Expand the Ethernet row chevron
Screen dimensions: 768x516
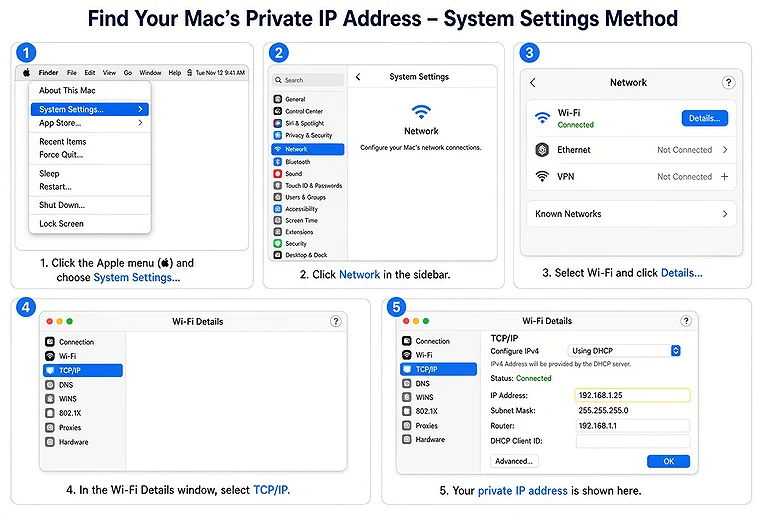coord(725,150)
